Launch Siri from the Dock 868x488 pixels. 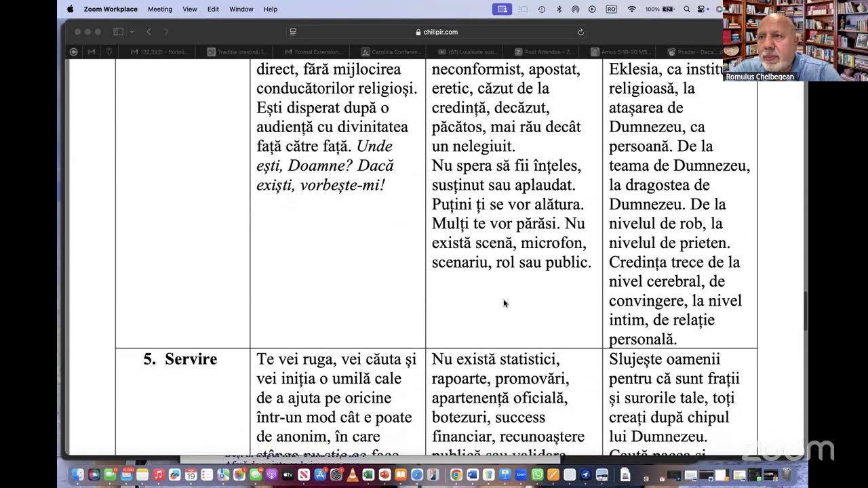pos(94,474)
